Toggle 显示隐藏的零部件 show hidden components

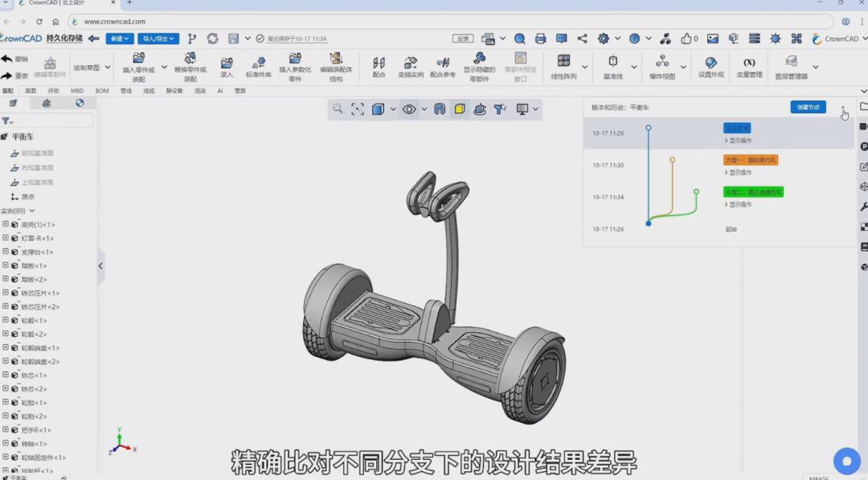point(479,67)
